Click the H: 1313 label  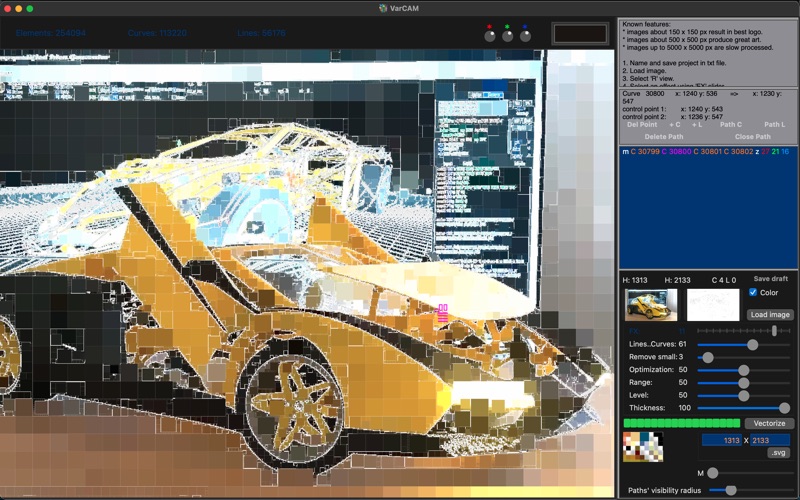(635, 280)
